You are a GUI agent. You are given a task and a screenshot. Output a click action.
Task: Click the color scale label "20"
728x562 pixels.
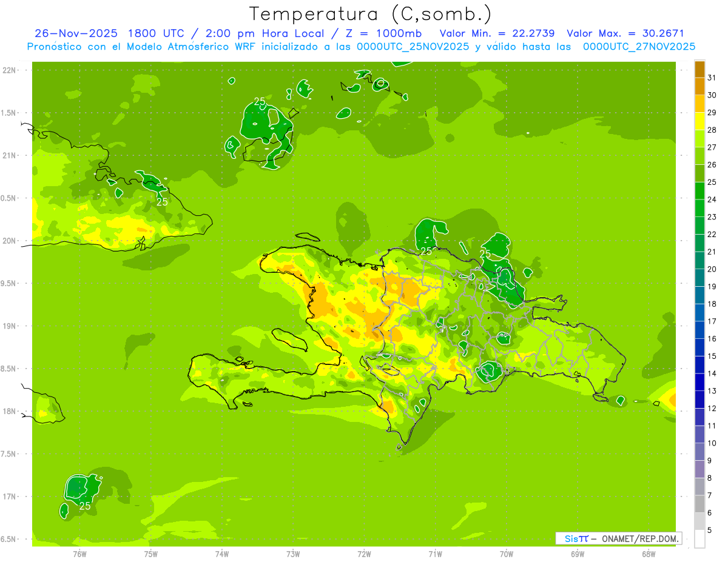pyautogui.click(x=712, y=269)
